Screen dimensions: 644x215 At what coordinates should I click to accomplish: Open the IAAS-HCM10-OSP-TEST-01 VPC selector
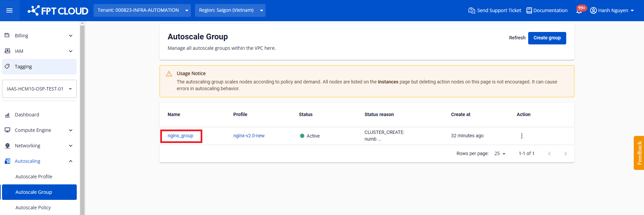tap(39, 89)
